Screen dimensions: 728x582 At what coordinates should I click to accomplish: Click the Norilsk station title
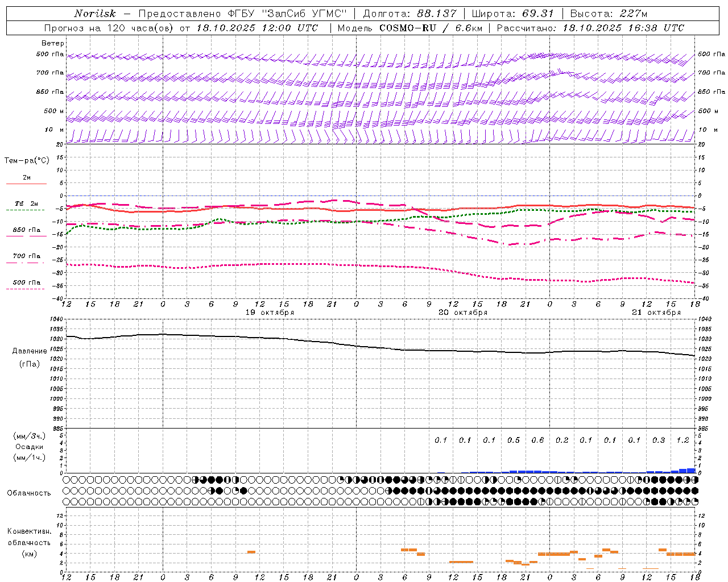pyautogui.click(x=95, y=14)
